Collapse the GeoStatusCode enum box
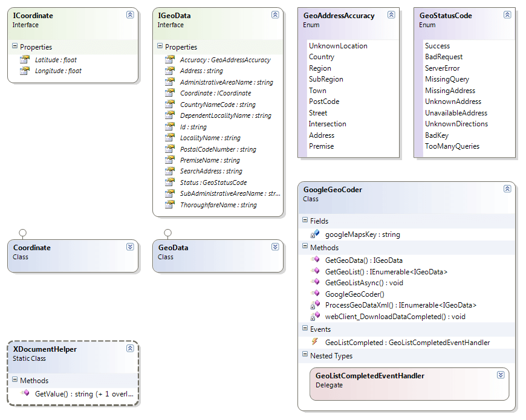This screenshot has height=420, width=526. pyautogui.click(x=507, y=15)
